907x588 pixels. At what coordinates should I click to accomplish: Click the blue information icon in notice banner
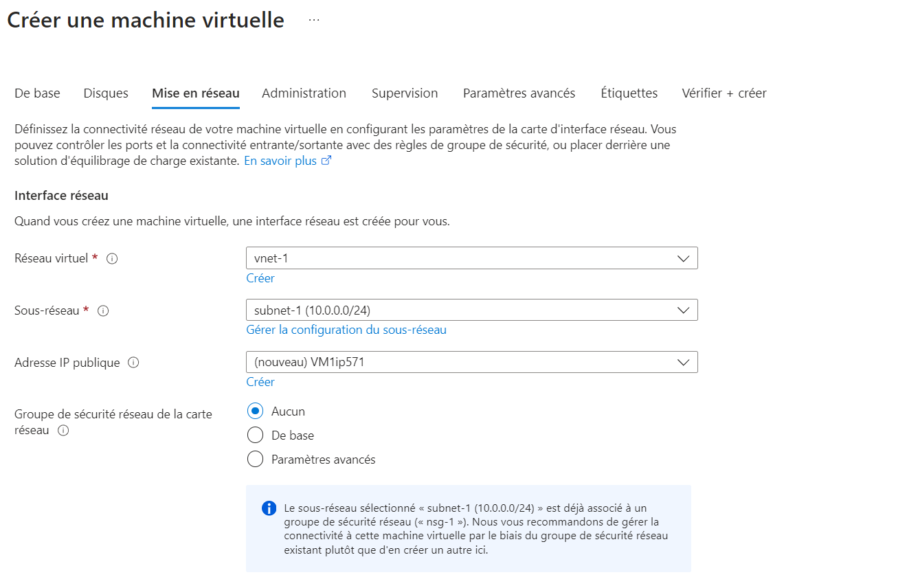coord(269,508)
